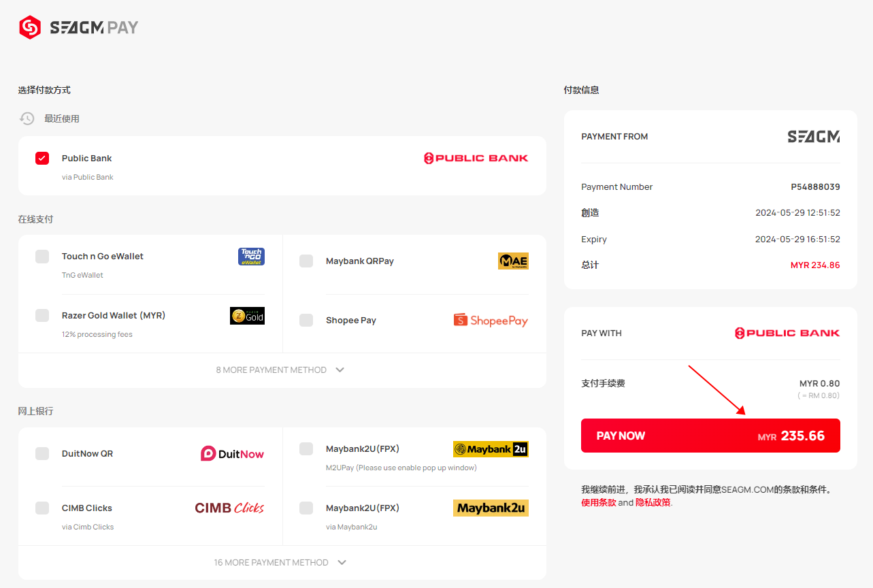Click the Razer Gold logo icon

pyautogui.click(x=247, y=316)
